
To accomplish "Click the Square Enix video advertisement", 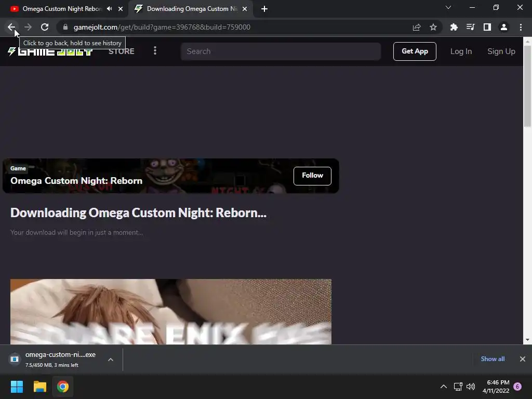I will point(170,312).
